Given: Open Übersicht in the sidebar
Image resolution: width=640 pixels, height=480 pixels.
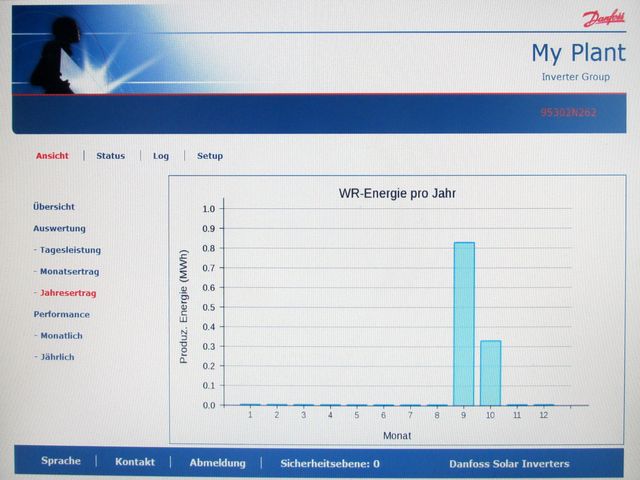Looking at the screenshot, I should (x=54, y=207).
